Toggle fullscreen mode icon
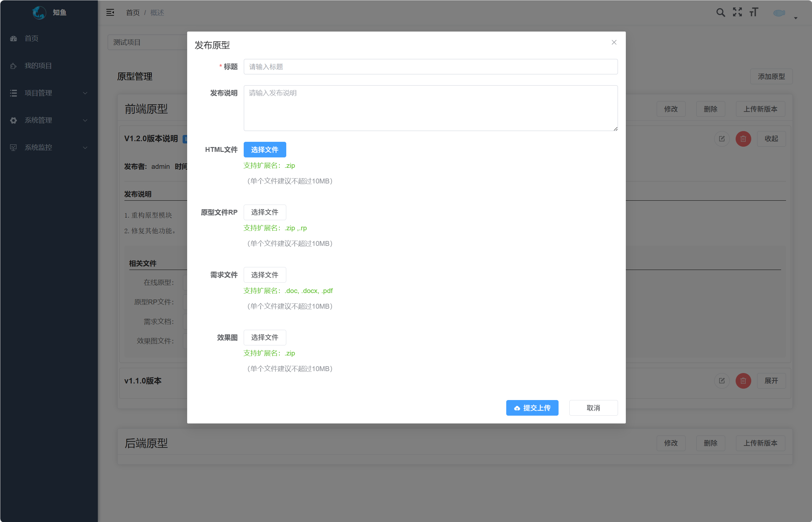This screenshot has height=522, width=812. tap(737, 13)
